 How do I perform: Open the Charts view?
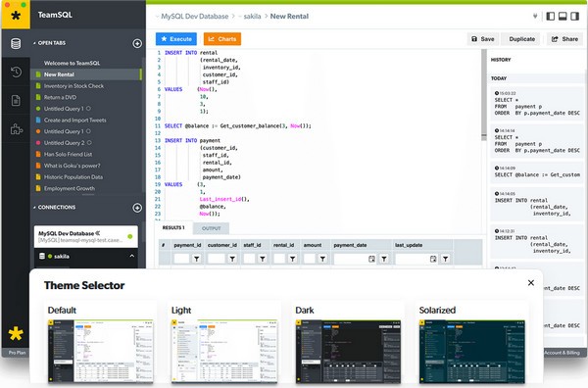222,39
